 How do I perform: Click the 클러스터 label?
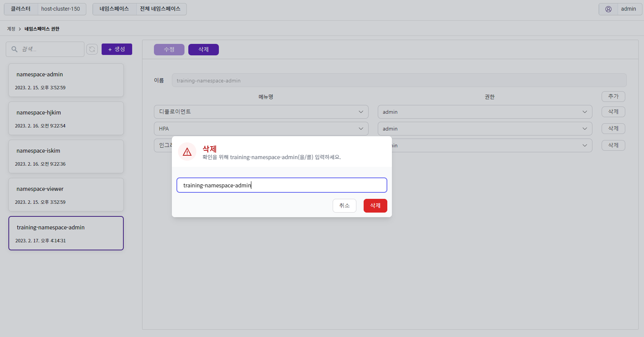tap(21, 9)
